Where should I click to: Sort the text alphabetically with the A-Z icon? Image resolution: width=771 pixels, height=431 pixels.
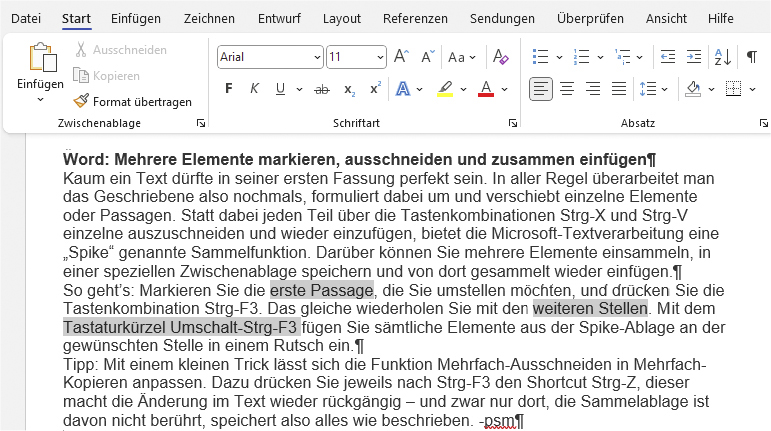723,57
